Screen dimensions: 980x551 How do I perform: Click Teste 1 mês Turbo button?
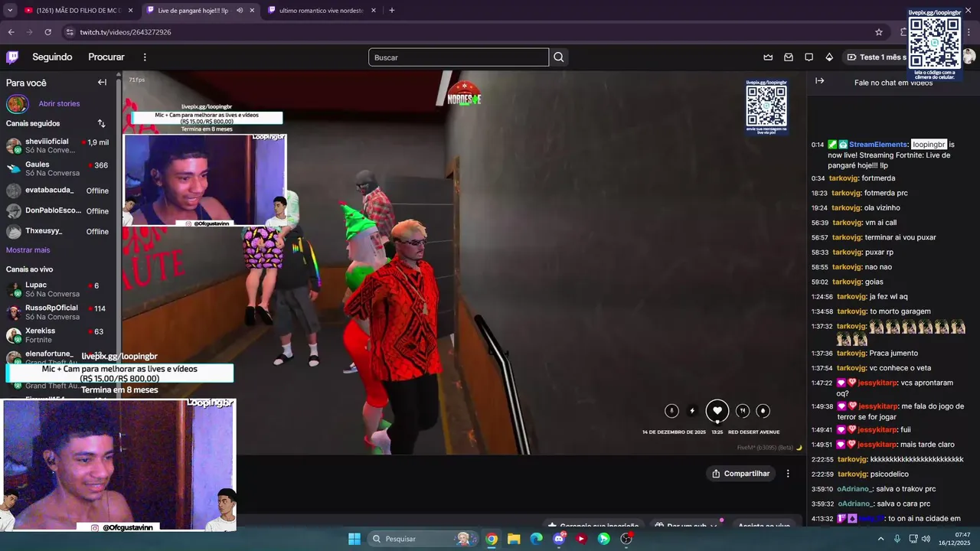pyautogui.click(x=877, y=57)
